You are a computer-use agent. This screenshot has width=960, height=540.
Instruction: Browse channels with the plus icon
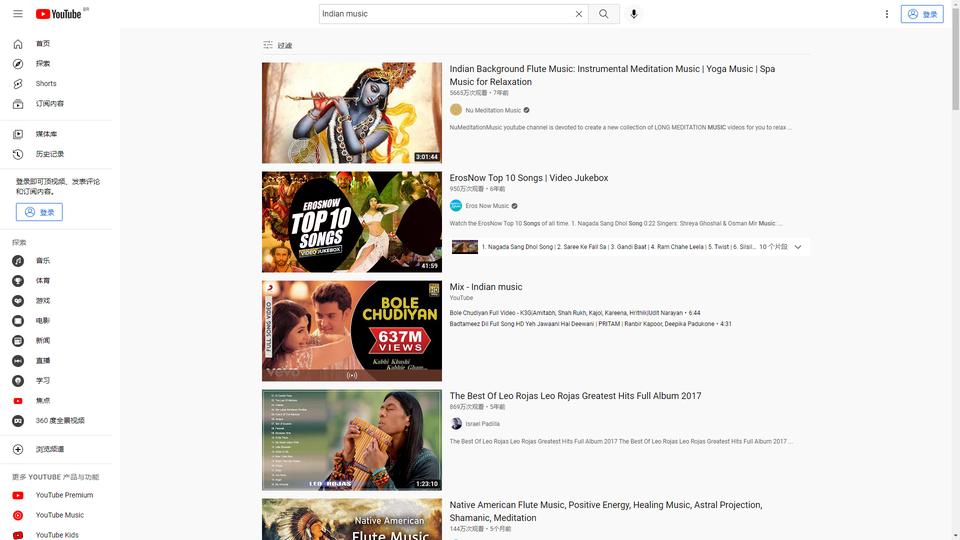click(x=18, y=449)
